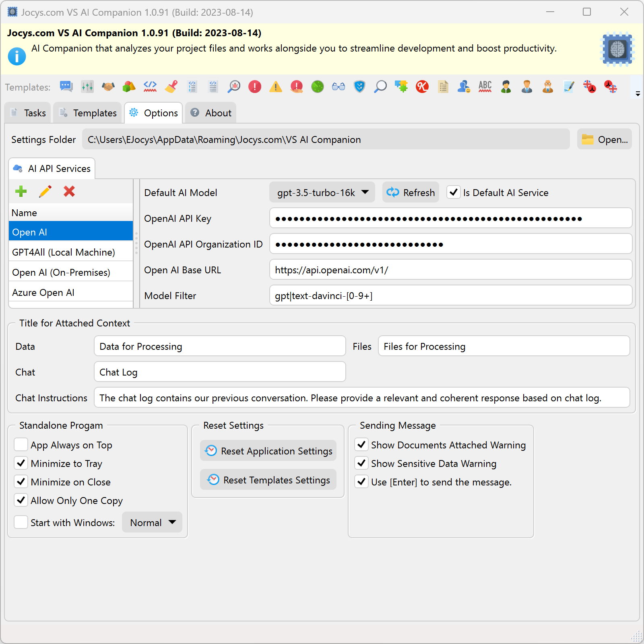644x644 pixels.
Task: Select the code formatting paintbrush template
Action: (x=171, y=87)
